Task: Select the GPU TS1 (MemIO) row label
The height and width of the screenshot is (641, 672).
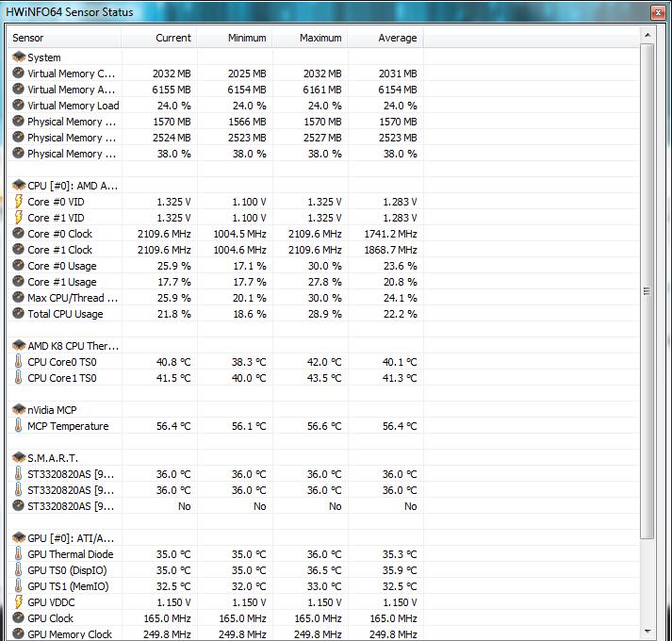Action: pos(68,586)
